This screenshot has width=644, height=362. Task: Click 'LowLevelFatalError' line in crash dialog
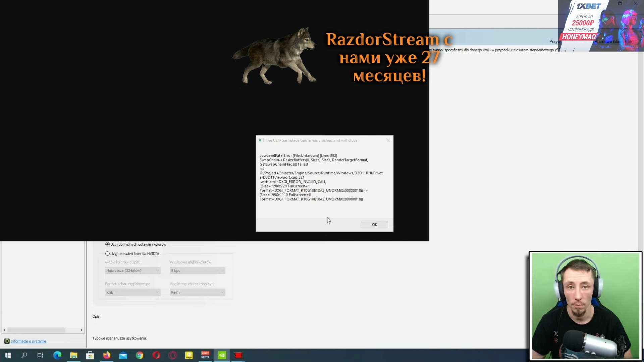pos(298,156)
